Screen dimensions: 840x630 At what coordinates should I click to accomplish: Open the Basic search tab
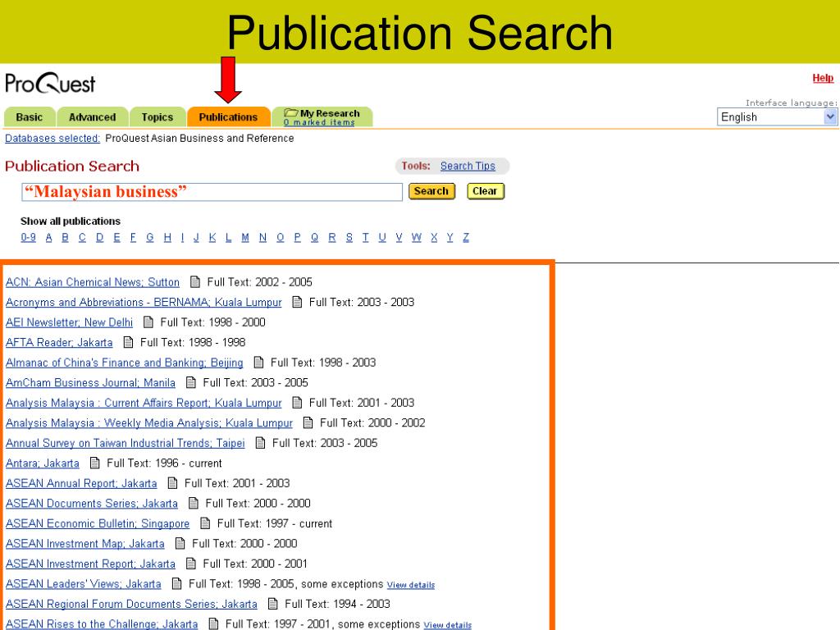point(30,116)
